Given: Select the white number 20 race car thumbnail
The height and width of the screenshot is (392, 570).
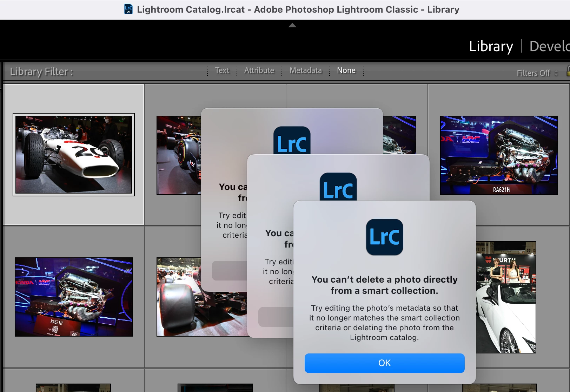Looking at the screenshot, I should coord(74,155).
